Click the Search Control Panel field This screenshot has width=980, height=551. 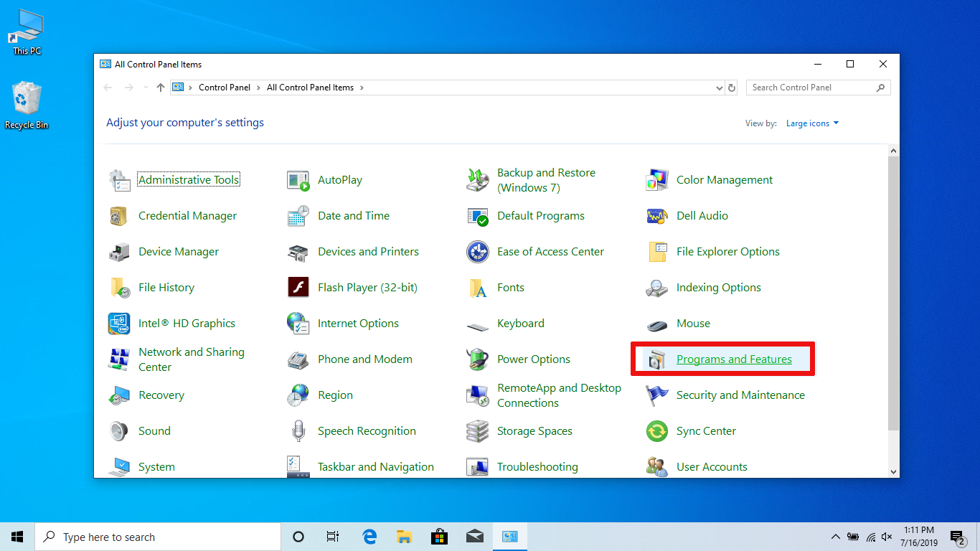click(811, 88)
